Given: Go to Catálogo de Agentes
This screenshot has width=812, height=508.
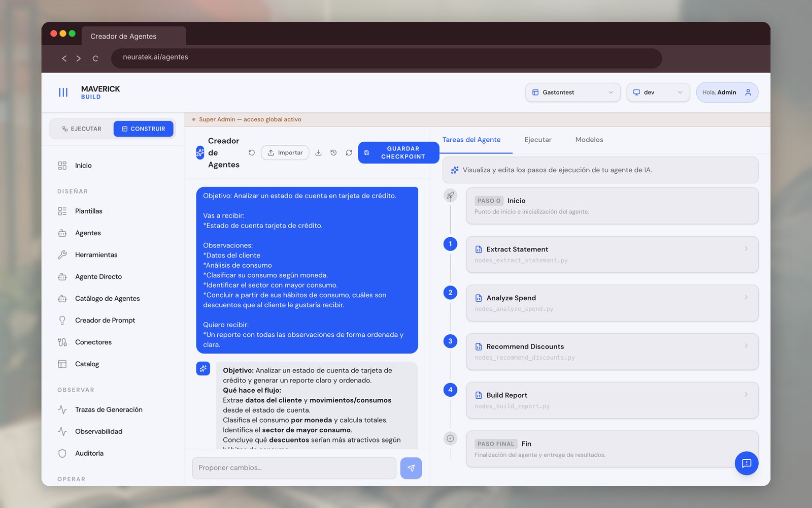Looking at the screenshot, I should tap(108, 299).
